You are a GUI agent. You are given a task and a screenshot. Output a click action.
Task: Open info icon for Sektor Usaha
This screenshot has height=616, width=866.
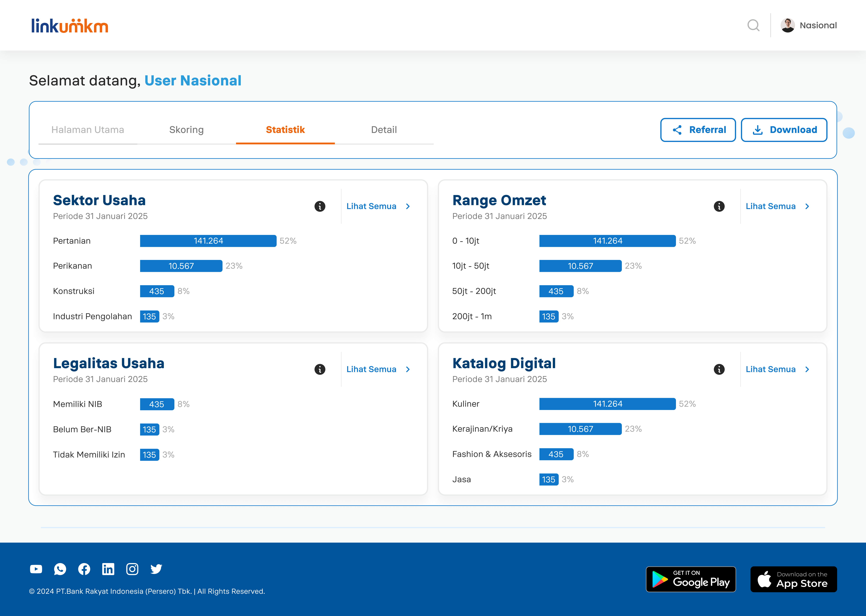pos(320,206)
